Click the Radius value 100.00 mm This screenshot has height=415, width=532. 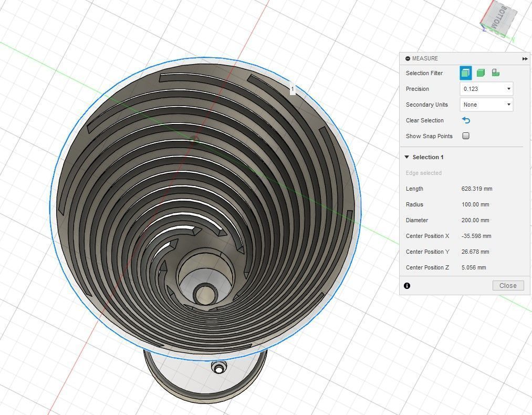(475, 204)
